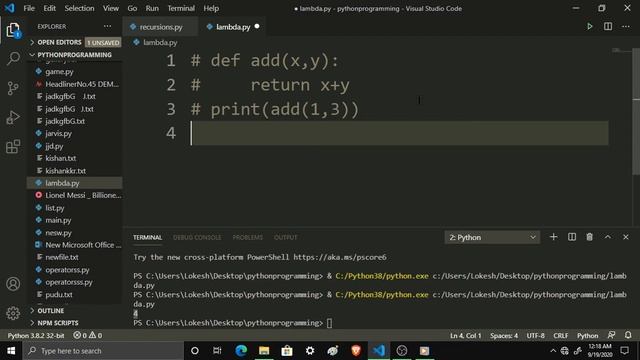Select the Terminal panel tab

point(147,238)
